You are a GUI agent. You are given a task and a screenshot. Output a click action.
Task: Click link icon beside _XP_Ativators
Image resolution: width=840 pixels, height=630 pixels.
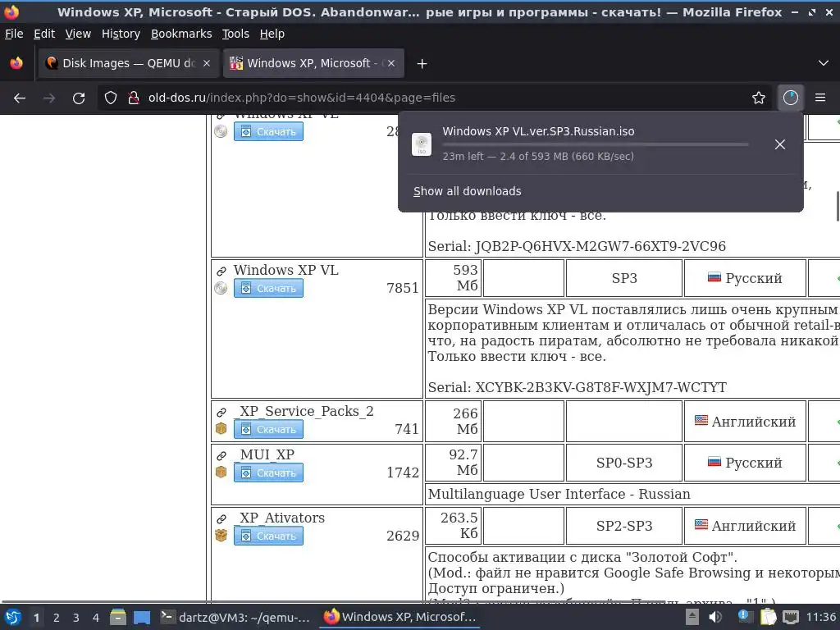221,518
